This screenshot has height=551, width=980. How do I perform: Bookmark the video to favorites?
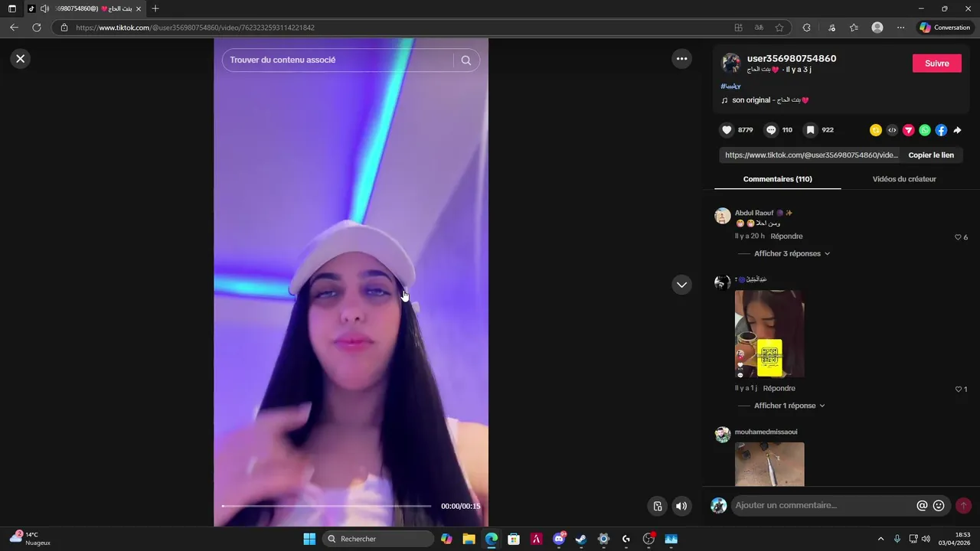[810, 130]
